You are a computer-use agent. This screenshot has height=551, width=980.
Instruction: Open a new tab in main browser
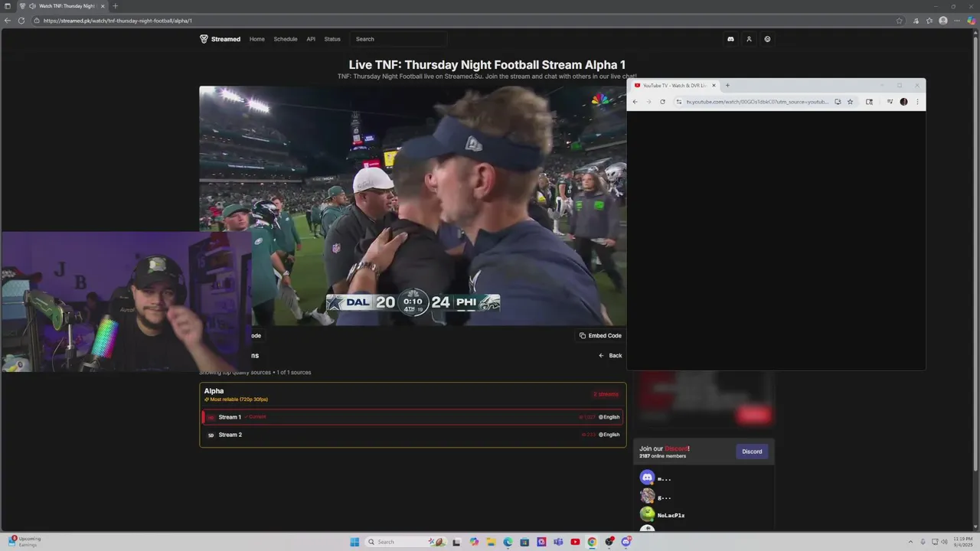click(115, 6)
